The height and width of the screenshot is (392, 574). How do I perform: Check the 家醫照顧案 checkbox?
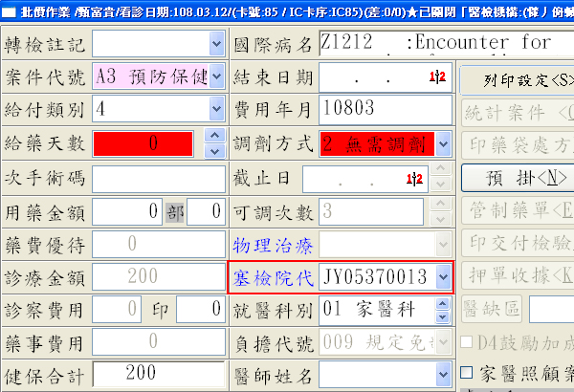(467, 372)
